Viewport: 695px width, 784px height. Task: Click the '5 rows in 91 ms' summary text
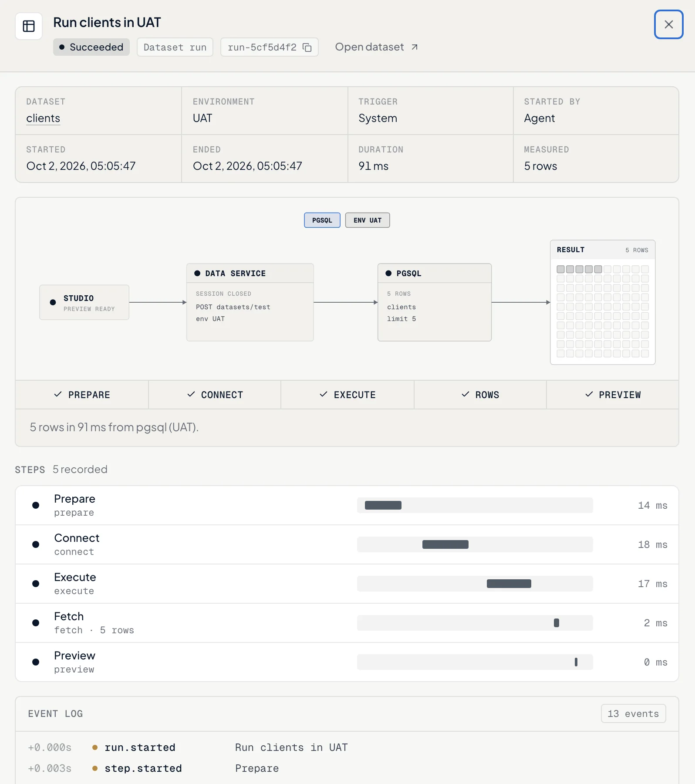click(114, 427)
